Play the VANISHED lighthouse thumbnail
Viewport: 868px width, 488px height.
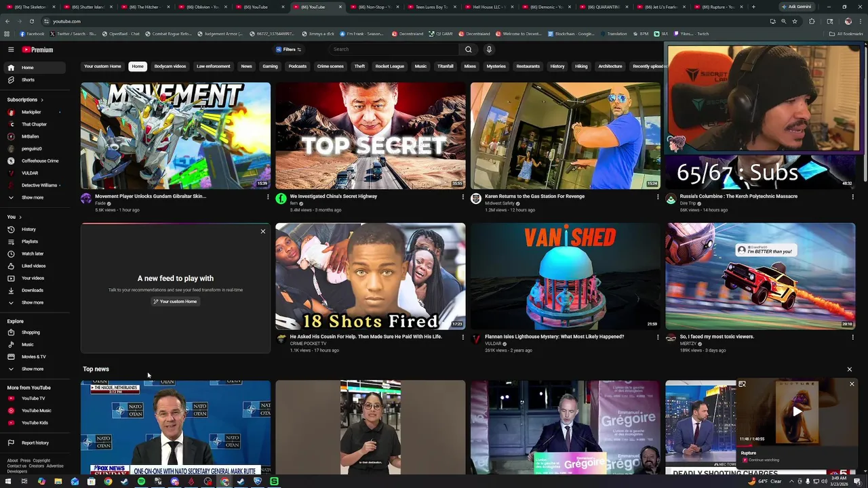[x=566, y=276]
